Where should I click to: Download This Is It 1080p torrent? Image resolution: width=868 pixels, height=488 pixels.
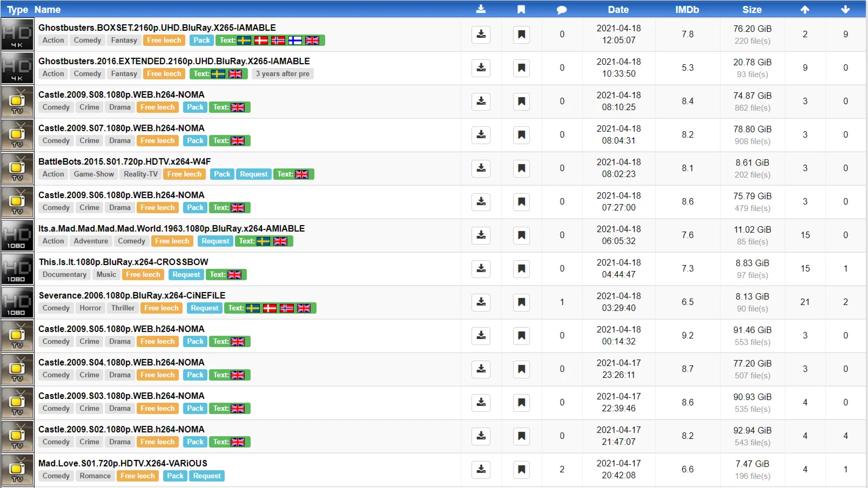[x=481, y=269]
